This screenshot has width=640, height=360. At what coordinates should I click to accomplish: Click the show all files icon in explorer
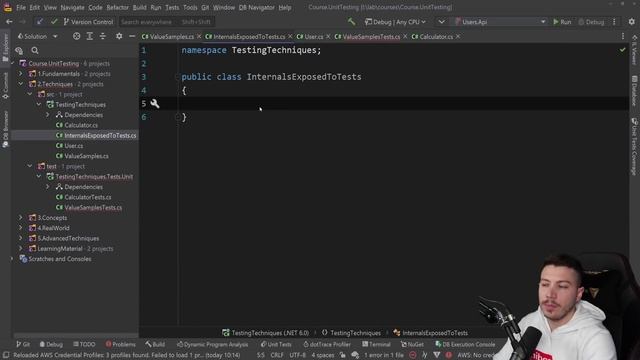click(x=19, y=51)
